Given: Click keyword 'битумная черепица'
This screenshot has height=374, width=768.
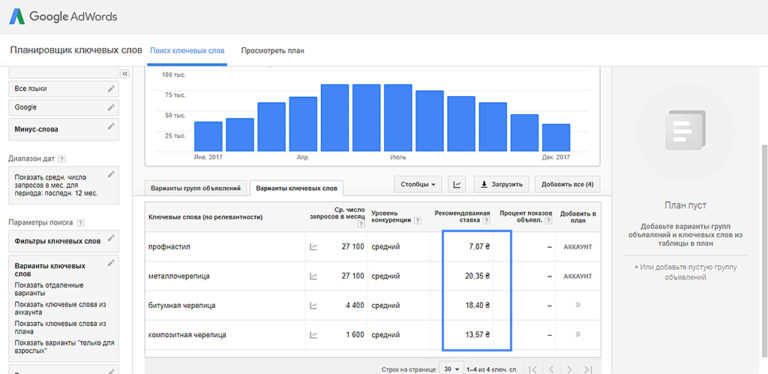Looking at the screenshot, I should [x=182, y=305].
